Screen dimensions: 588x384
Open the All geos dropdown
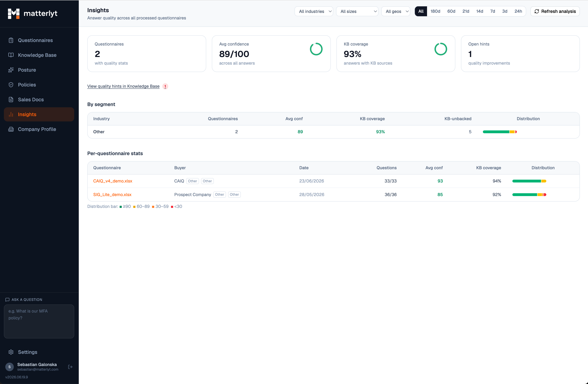click(x=396, y=11)
